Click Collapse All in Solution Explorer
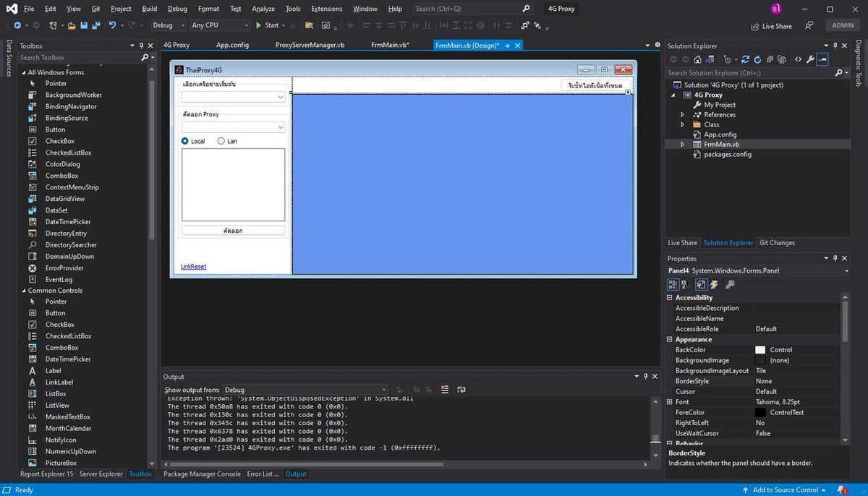868x496 pixels. (770, 59)
